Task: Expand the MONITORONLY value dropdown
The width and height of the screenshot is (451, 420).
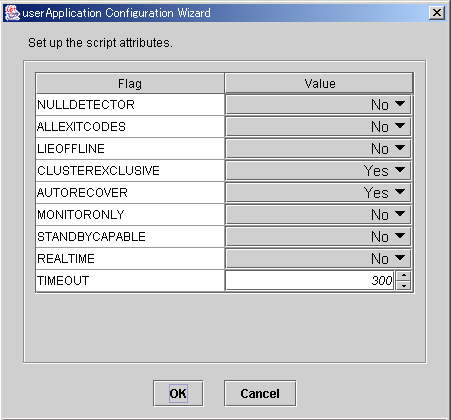Action: pyautogui.click(x=318, y=215)
